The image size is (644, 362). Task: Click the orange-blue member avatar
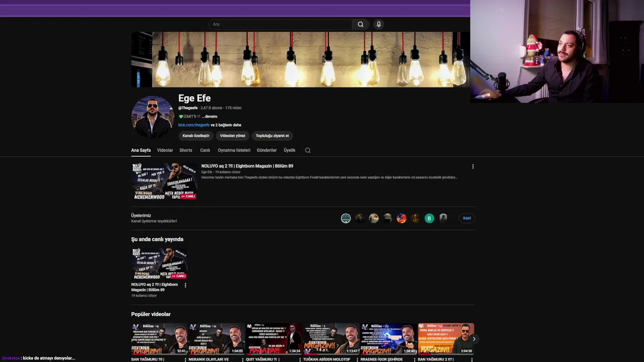401,218
